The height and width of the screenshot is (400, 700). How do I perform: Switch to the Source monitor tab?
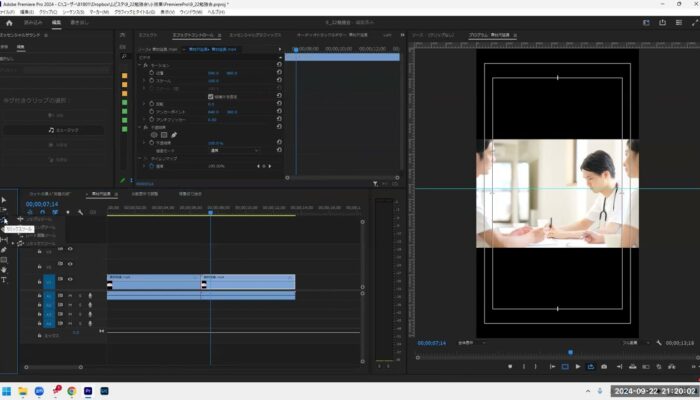click(433, 35)
